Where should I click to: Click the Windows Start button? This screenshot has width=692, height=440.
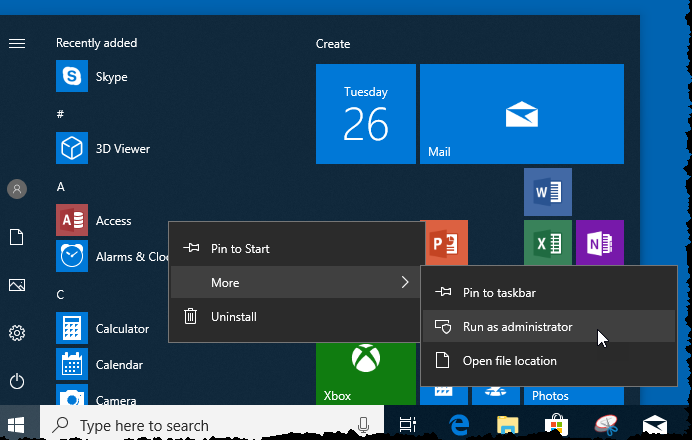coord(16,425)
